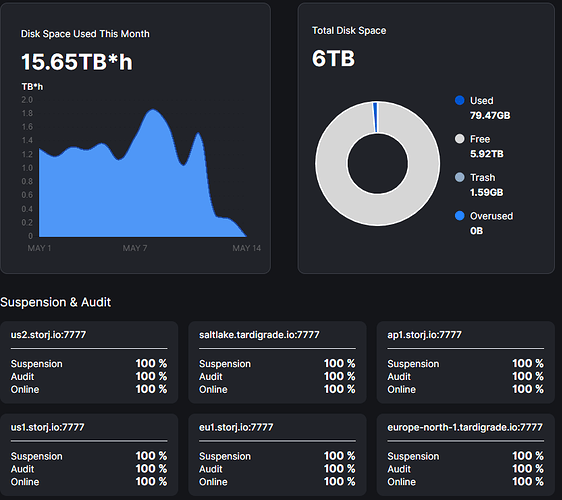This screenshot has height=500, width=562.
Task: Select the us1.storj.io:7777 satellite title
Action: (x=48, y=427)
